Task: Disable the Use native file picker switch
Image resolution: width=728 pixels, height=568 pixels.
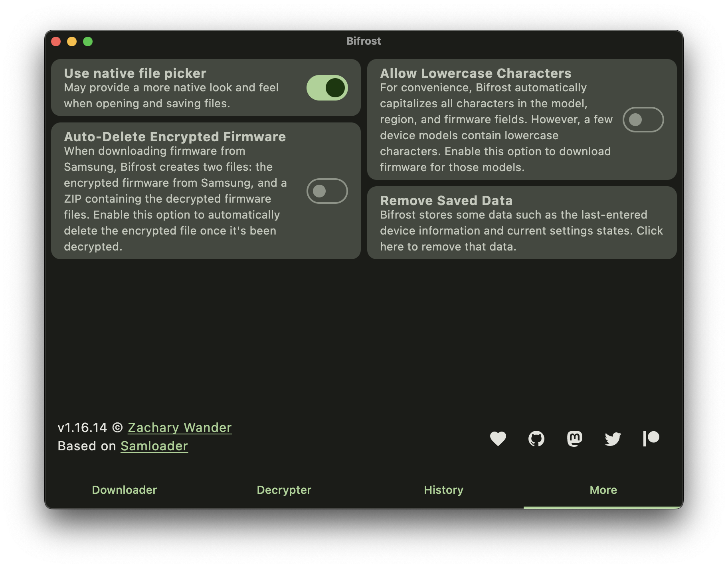Action: coord(327,88)
